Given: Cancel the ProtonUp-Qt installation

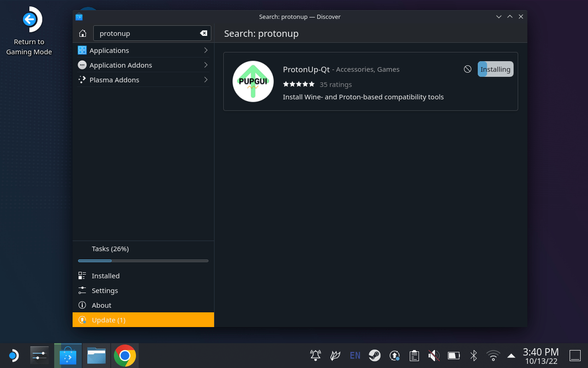Looking at the screenshot, I should tap(468, 69).
